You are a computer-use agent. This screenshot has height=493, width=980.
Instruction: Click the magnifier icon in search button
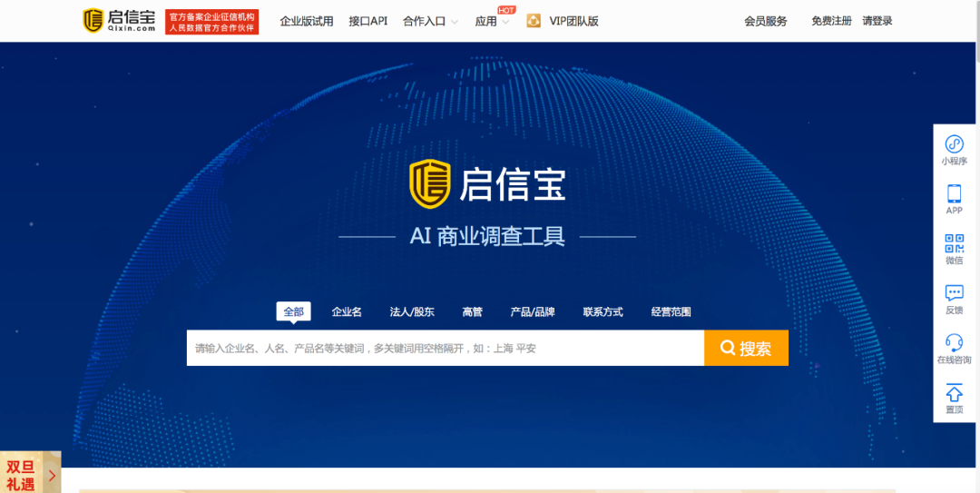pos(728,348)
